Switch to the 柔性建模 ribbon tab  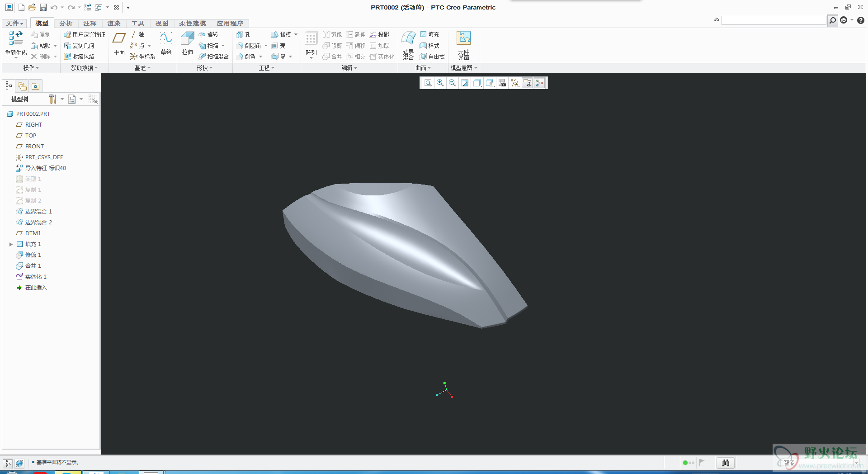193,23
